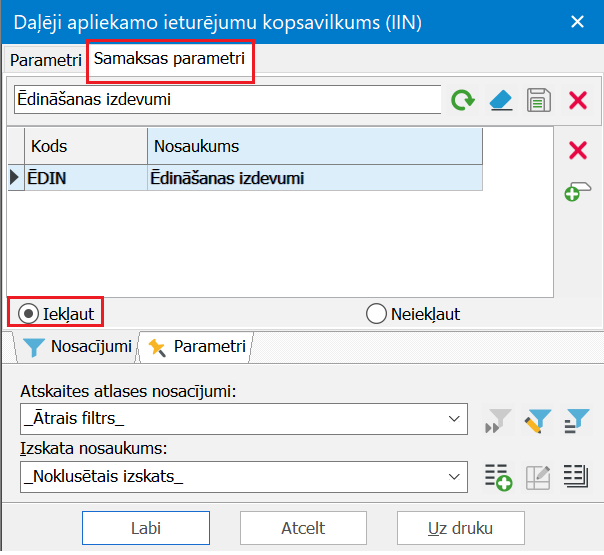Open the lower Parametri tab with pin
The image size is (604, 555).
196,347
